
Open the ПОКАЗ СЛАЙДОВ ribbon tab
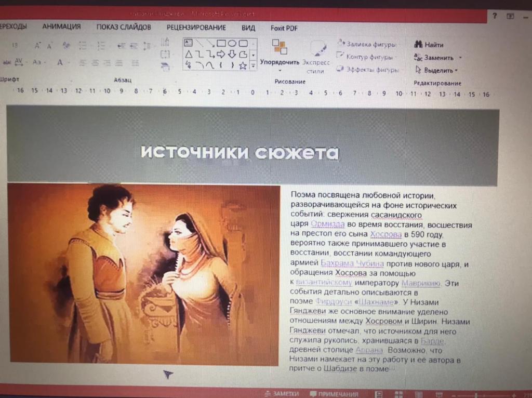(x=124, y=27)
